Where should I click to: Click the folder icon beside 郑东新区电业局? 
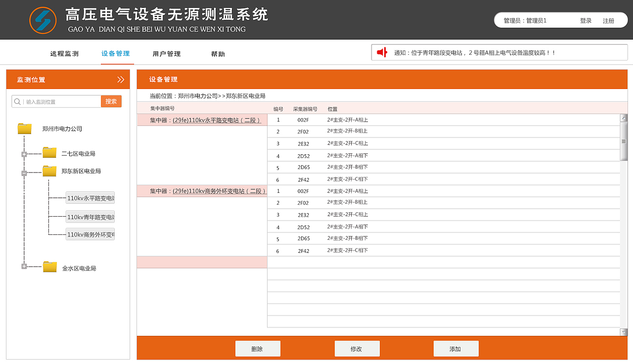click(x=49, y=171)
